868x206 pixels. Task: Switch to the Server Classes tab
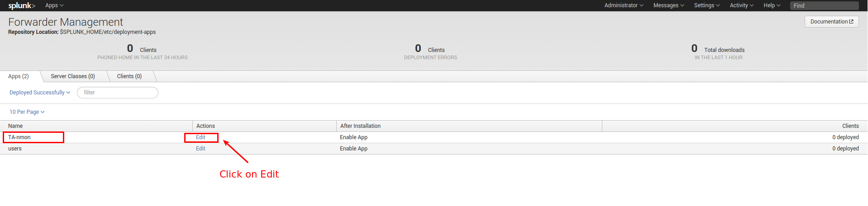tap(73, 76)
